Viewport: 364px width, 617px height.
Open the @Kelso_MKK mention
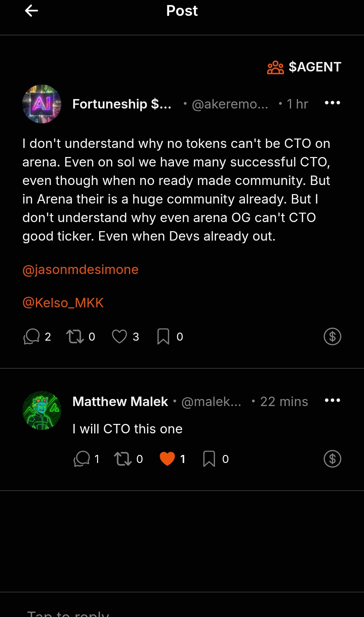63,303
